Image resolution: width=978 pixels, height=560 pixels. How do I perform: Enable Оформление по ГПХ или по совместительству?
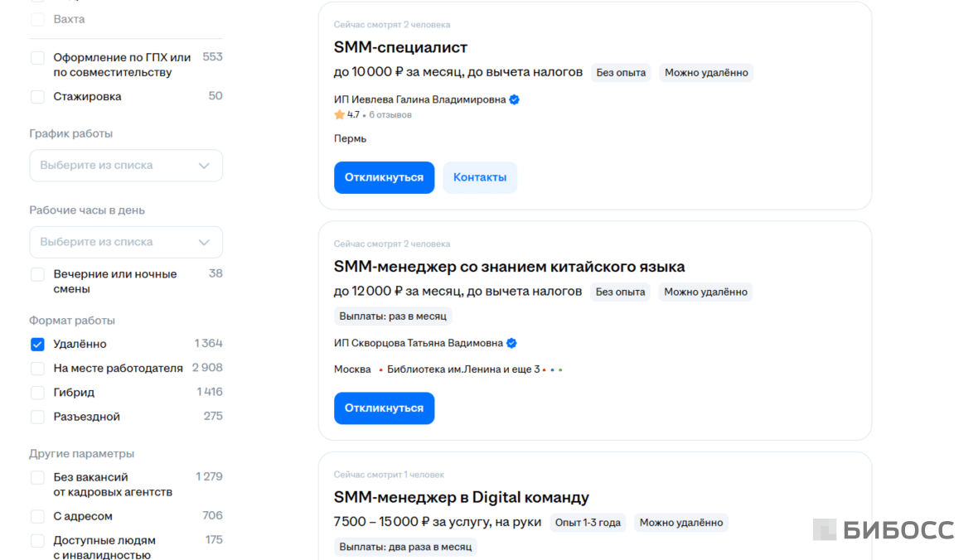pyautogui.click(x=37, y=58)
